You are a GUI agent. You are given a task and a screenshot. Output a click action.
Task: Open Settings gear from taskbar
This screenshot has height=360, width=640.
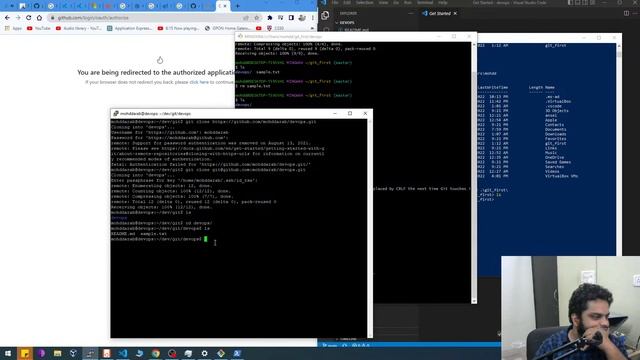pyautogui.click(x=204, y=353)
